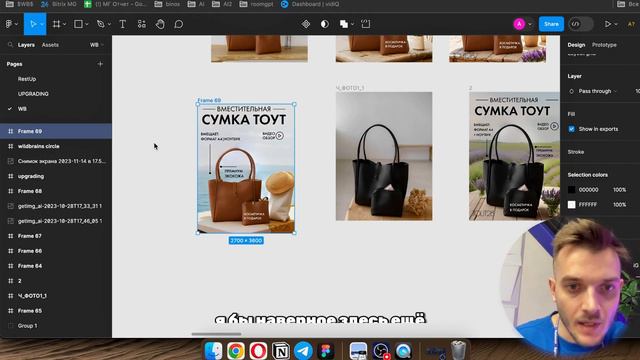The width and height of the screenshot is (640, 360).
Task: Open the Figma main menu icon
Action: (9, 24)
